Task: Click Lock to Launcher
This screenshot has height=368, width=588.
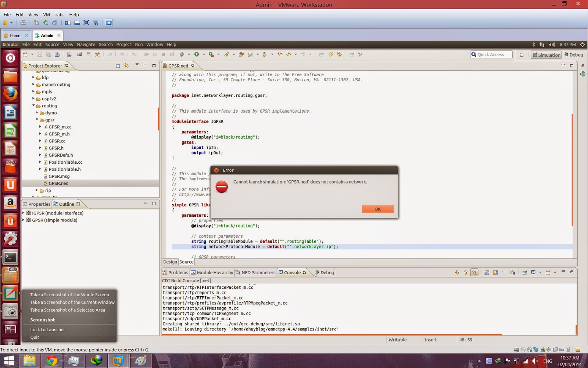Action: [x=47, y=329]
